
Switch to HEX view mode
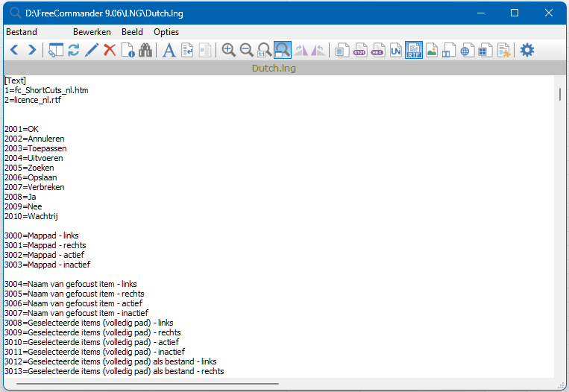[378, 50]
